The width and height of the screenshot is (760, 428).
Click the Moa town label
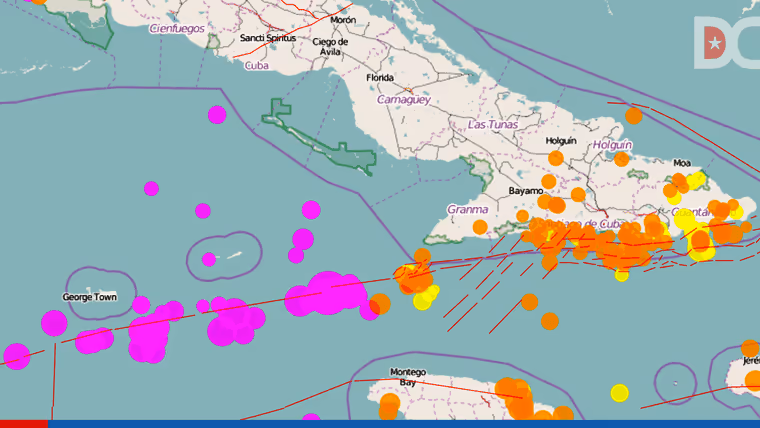click(682, 163)
